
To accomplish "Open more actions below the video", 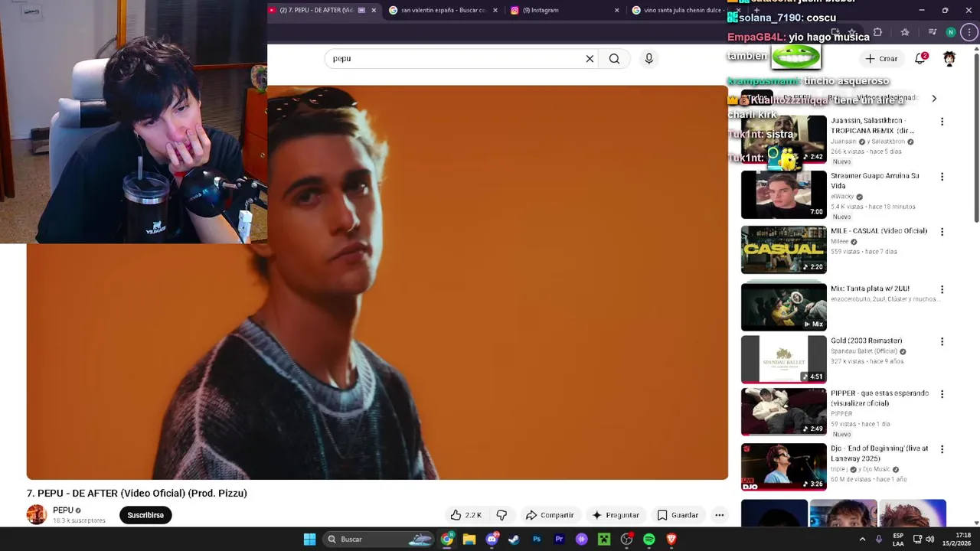I will click(x=719, y=515).
